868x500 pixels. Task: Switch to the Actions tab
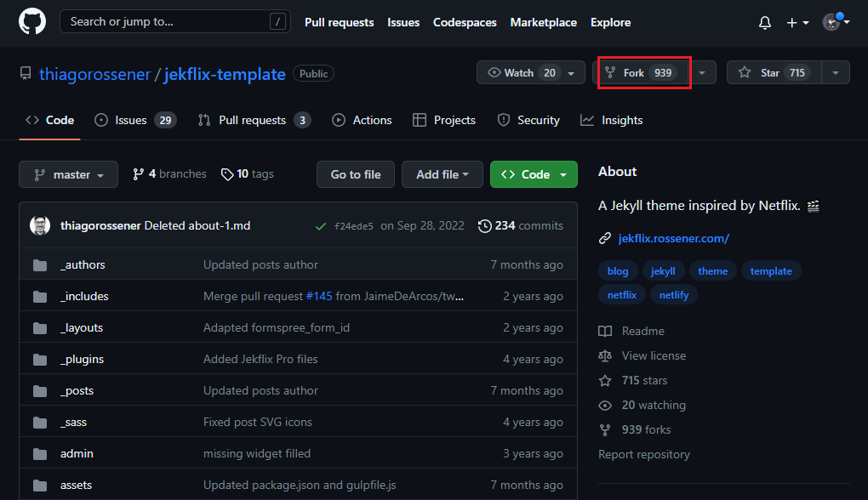[x=362, y=120]
